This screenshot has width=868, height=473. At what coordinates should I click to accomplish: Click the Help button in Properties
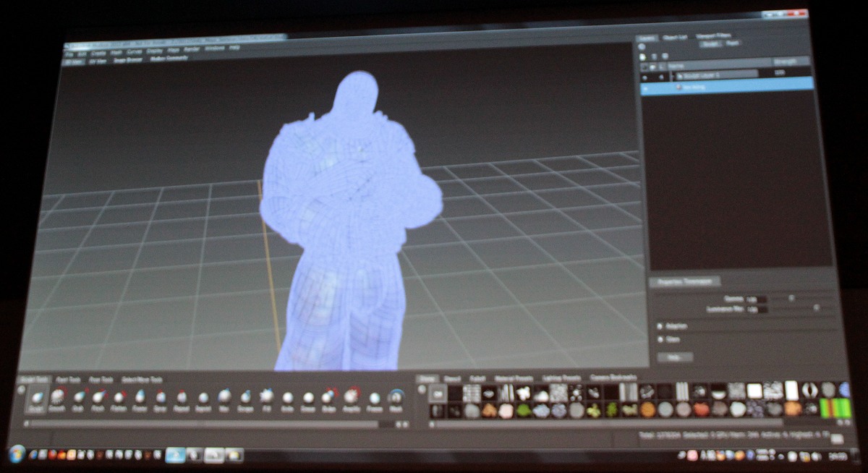[x=675, y=357]
